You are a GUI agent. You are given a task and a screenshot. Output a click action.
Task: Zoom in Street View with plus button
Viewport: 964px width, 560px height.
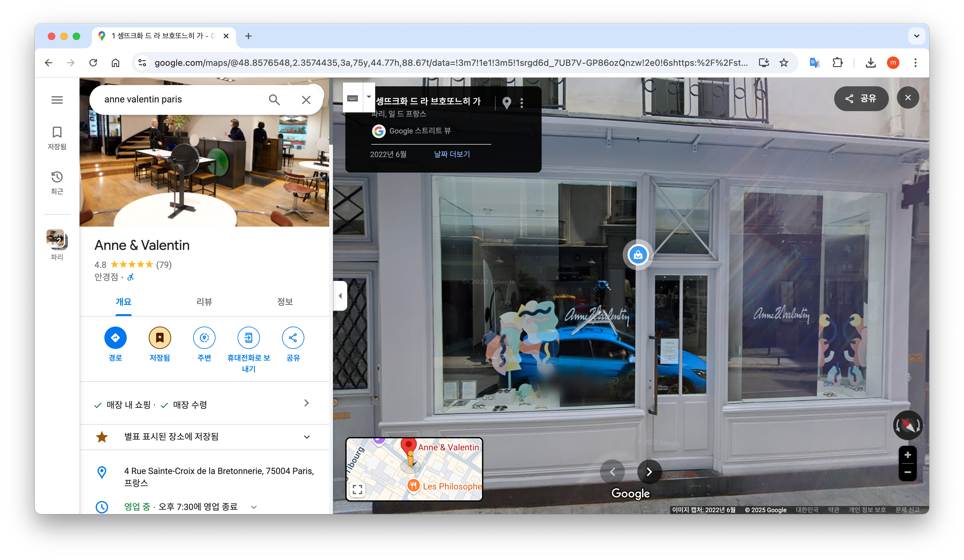907,455
